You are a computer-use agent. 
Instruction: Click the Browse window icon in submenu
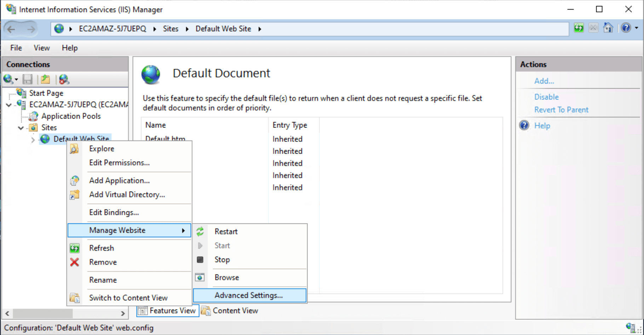point(200,277)
